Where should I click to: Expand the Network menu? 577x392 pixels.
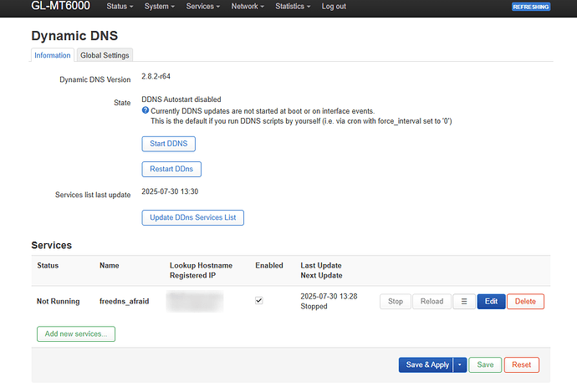[248, 7]
